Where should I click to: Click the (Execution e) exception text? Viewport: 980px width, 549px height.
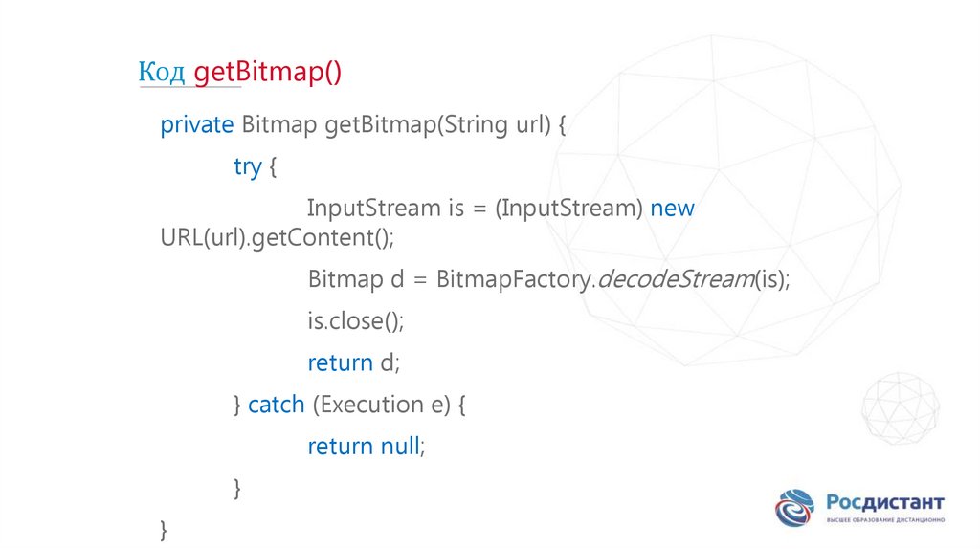381,405
